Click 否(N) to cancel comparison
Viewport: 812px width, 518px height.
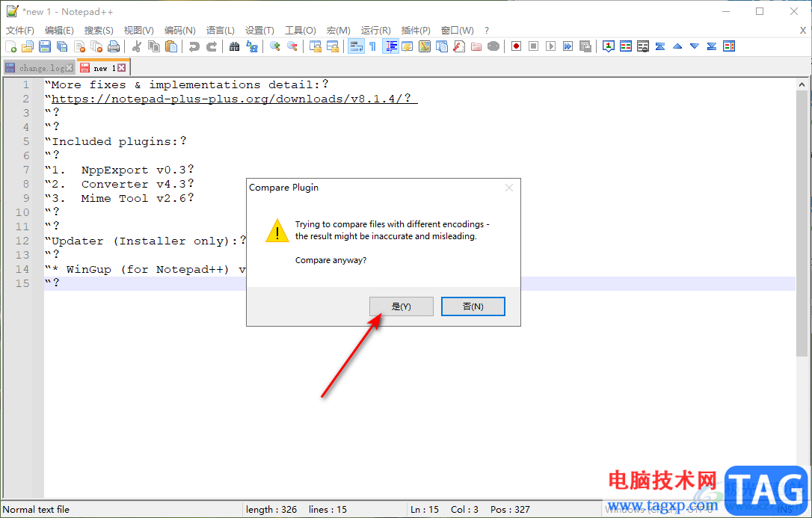coord(473,306)
